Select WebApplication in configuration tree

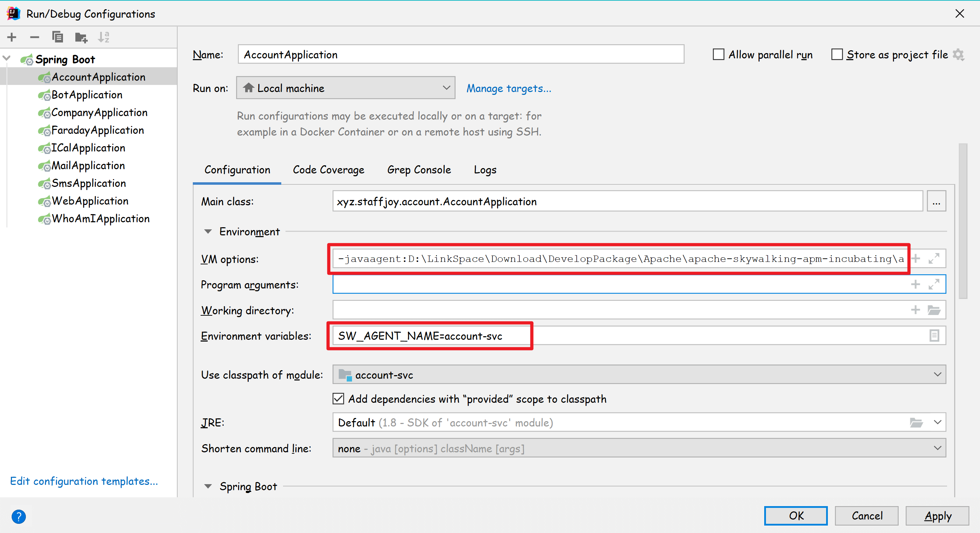coord(90,201)
